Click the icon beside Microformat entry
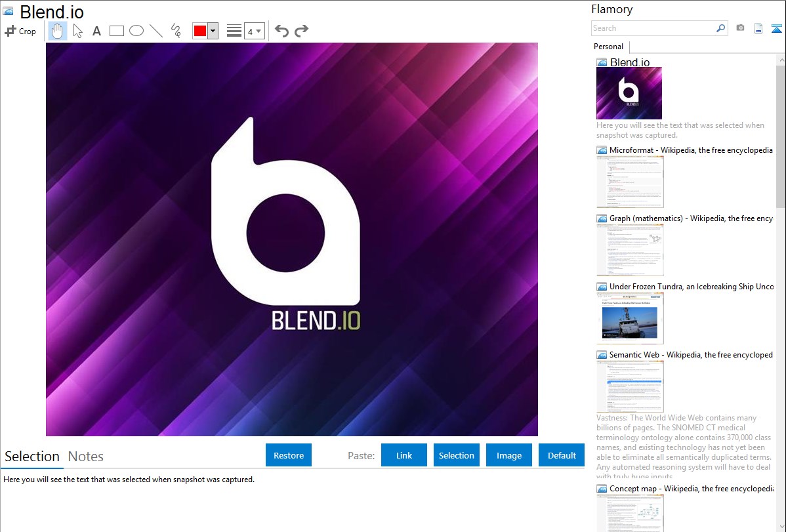The width and height of the screenshot is (786, 532). click(602, 150)
